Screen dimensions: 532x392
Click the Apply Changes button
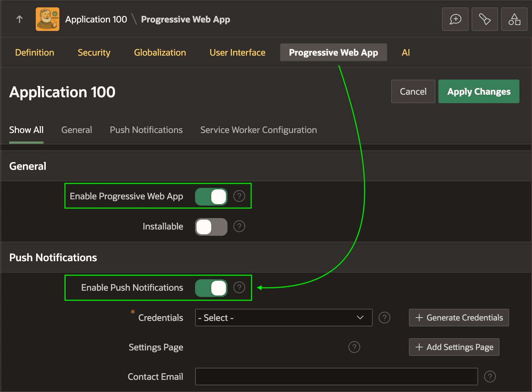(479, 91)
